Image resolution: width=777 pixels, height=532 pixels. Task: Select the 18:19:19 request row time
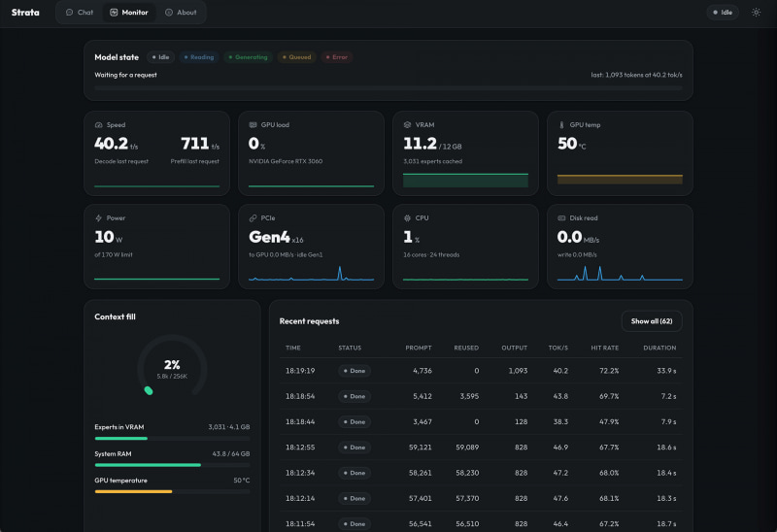pyautogui.click(x=300, y=371)
